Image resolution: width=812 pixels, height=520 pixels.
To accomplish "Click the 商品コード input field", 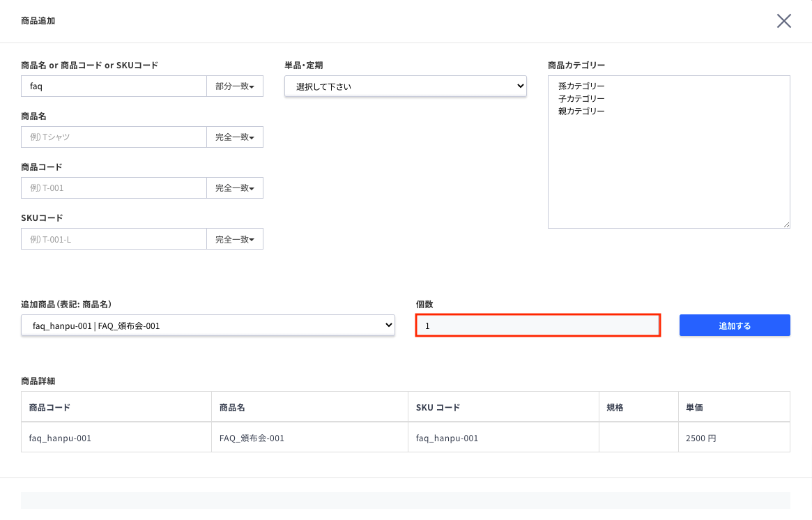I will pos(114,188).
